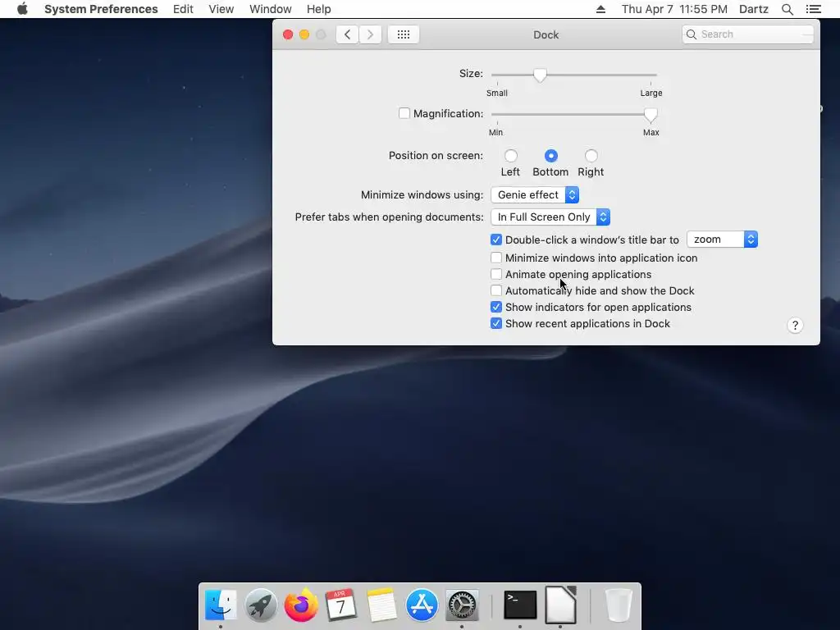Click System Preferences gear in Dock
Viewport: 840px width, 630px height.
tap(462, 605)
